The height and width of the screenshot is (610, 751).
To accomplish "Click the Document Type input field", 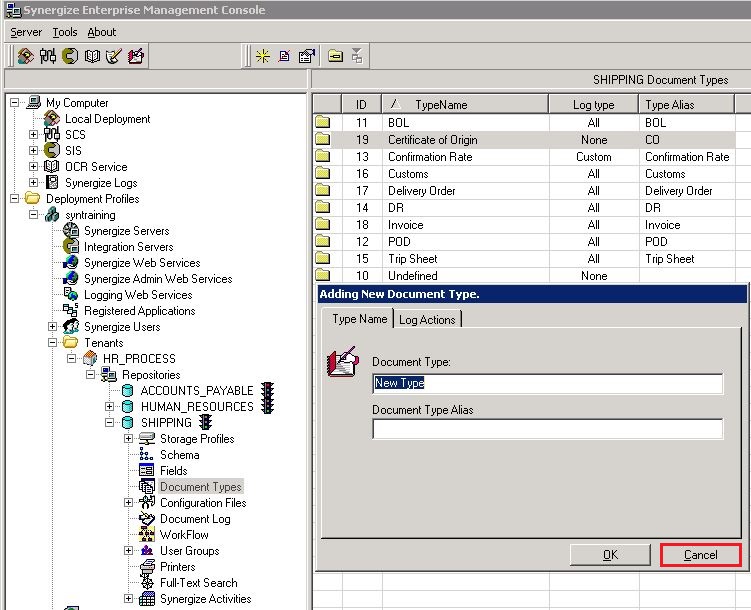I will (x=547, y=384).
